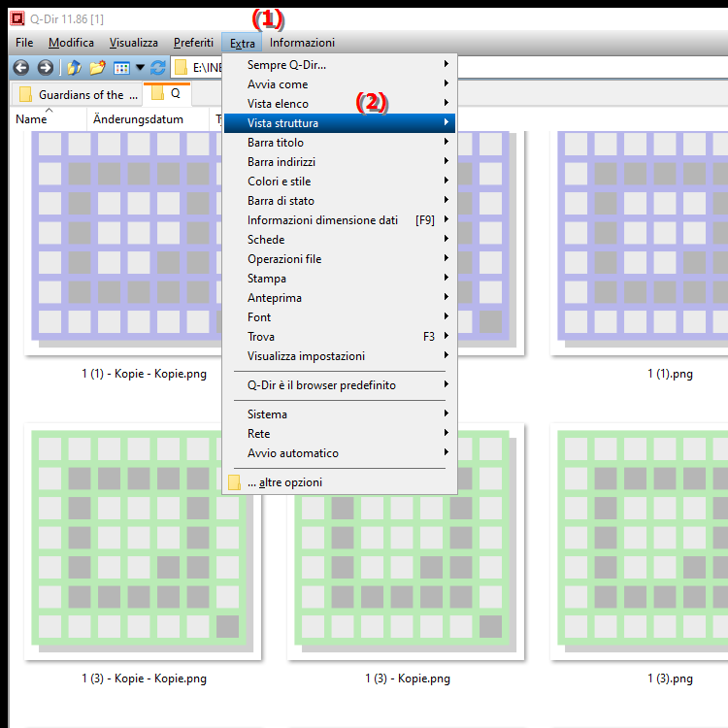Click the folder icon beside altre opzioni
The width and height of the screenshot is (728, 728).
tap(235, 482)
